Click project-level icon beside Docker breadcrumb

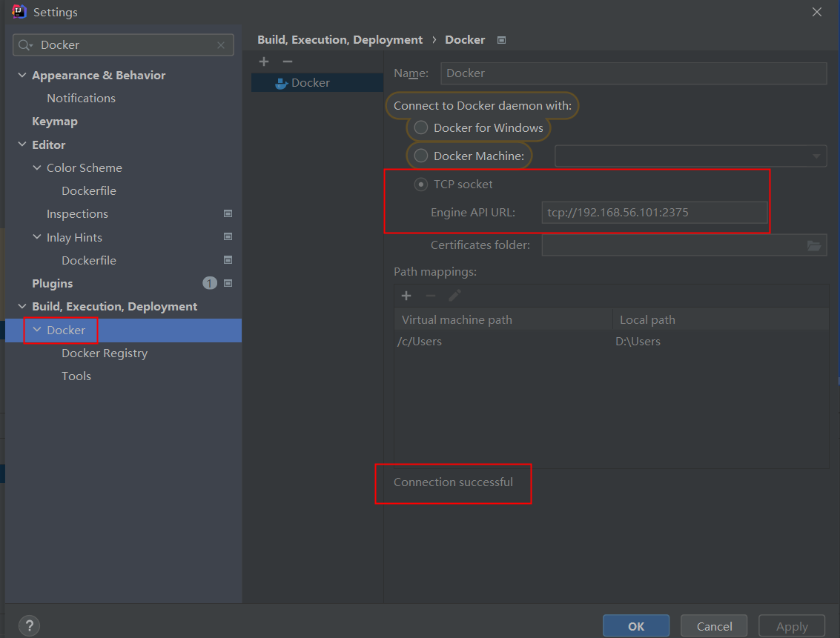coord(501,40)
